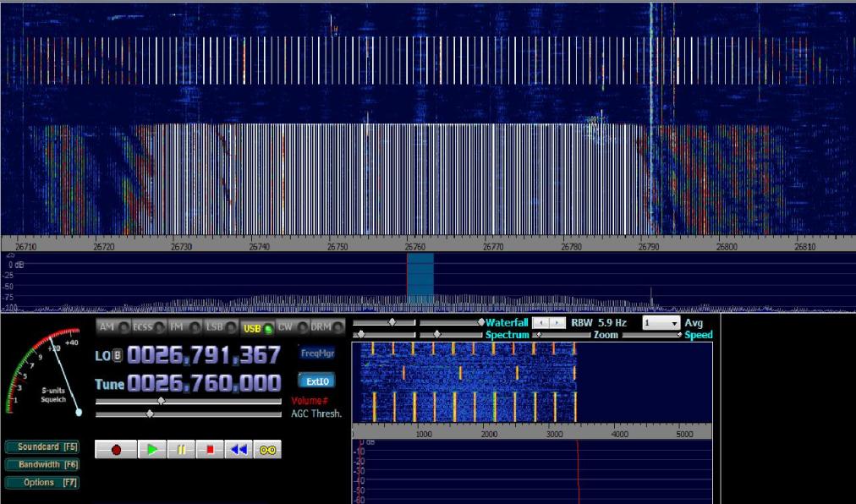Open Soundcard [F5] settings
The width and height of the screenshot is (856, 504).
point(42,446)
